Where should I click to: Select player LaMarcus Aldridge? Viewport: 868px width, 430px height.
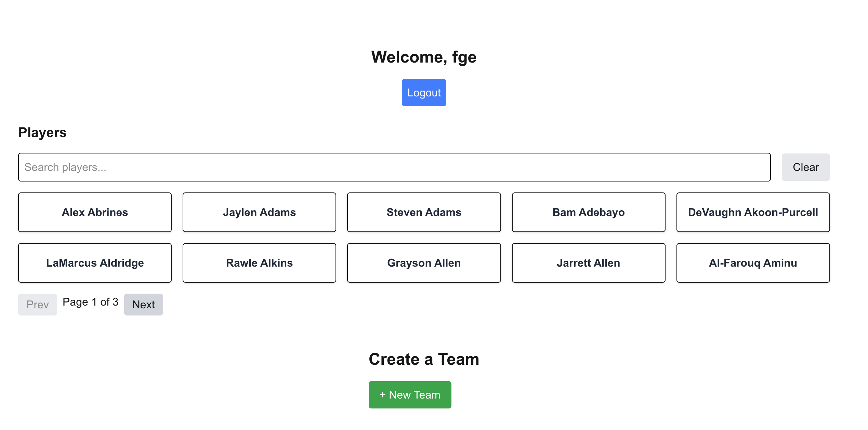(x=95, y=263)
